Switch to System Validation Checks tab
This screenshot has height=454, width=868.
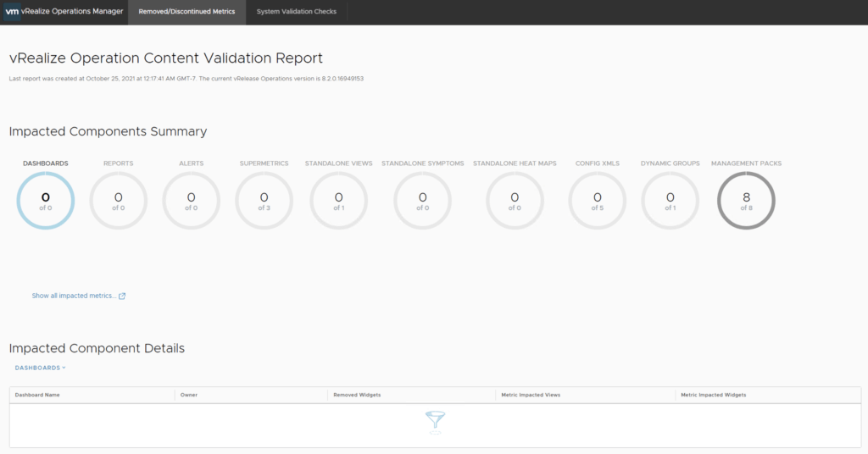pyautogui.click(x=296, y=12)
